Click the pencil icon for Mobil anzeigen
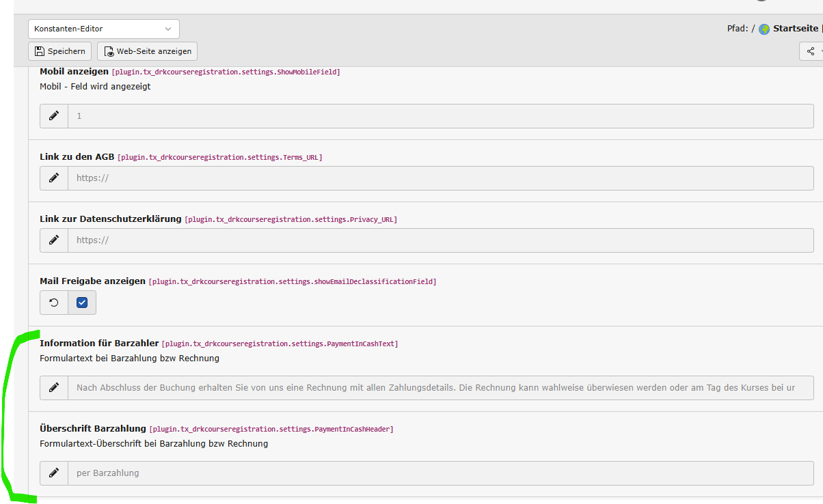 pyautogui.click(x=54, y=116)
